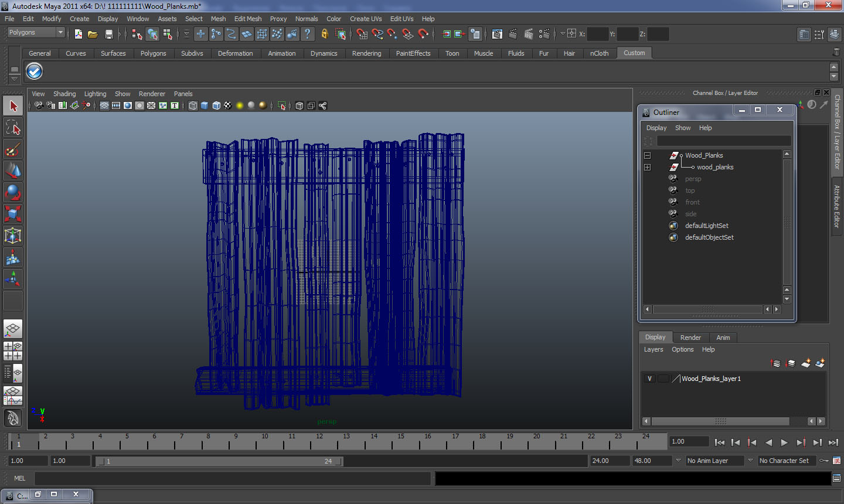This screenshot has width=844, height=504.
Task: Switch to Persp/Graph Editor layout
Action: (13, 395)
